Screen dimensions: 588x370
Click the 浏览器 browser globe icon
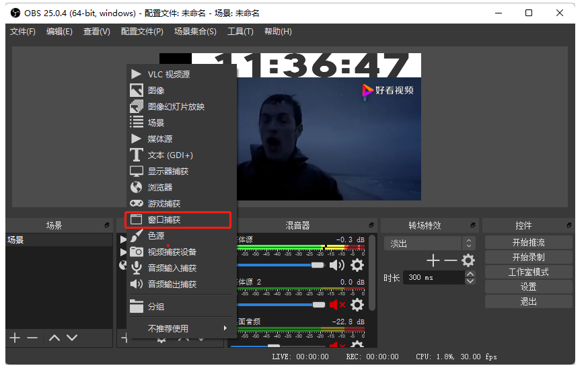137,188
